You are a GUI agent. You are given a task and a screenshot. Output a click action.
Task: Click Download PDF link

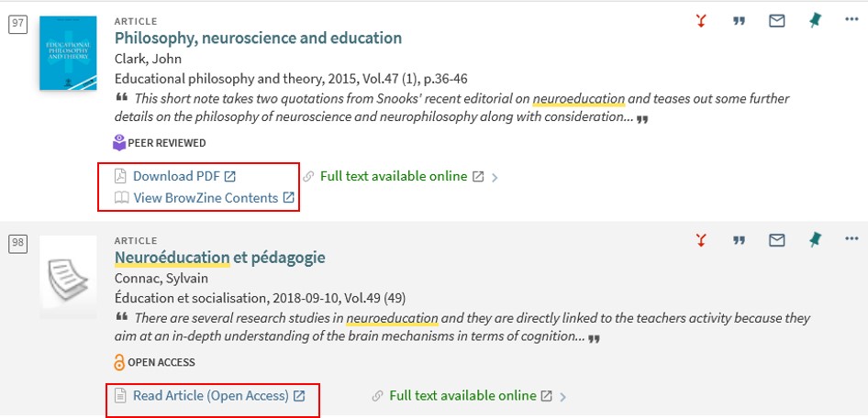click(175, 176)
